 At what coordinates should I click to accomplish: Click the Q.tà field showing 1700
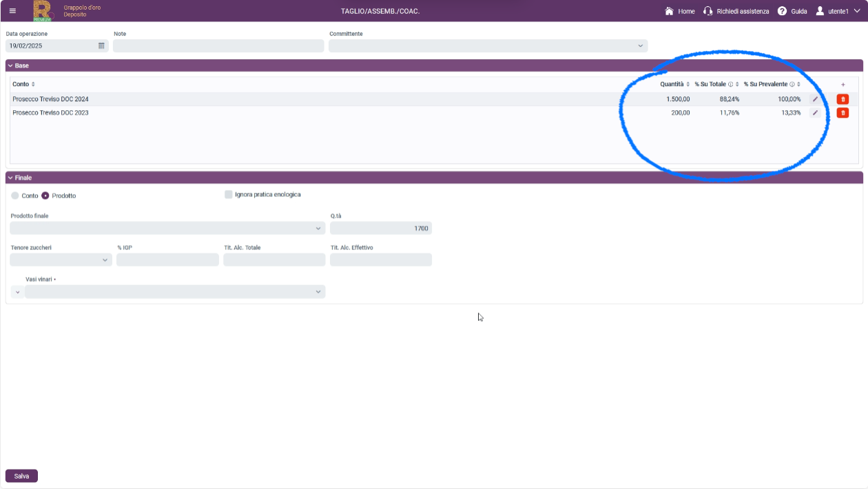click(381, 228)
